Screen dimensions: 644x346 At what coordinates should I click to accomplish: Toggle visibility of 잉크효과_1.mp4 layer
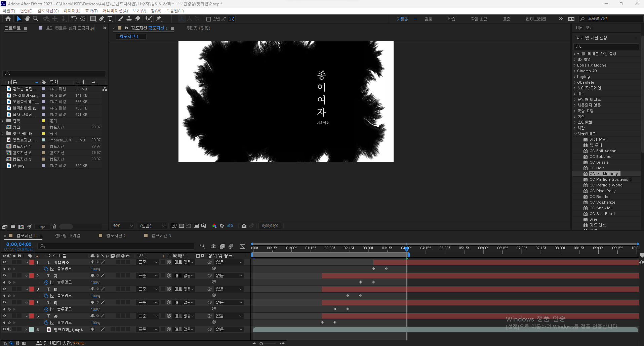(4, 329)
